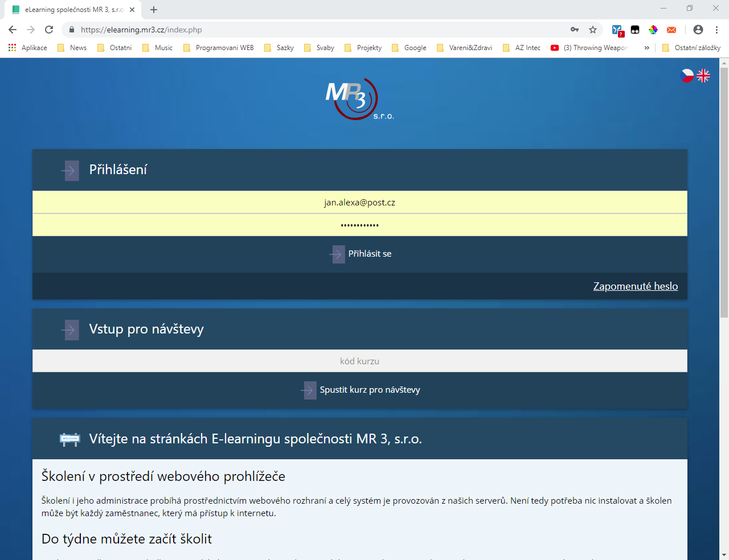Image resolution: width=729 pixels, height=560 pixels.
Task: Open a new browser tab
Action: click(154, 10)
